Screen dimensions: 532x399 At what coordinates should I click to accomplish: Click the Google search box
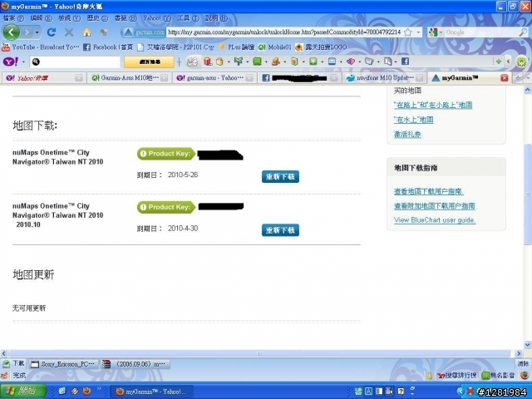(x=481, y=32)
